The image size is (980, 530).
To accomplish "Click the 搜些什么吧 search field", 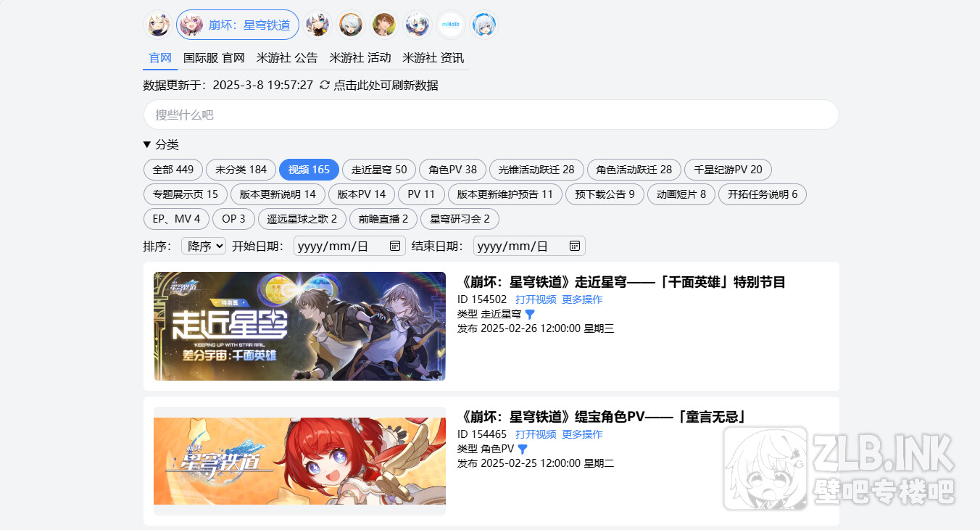I will [491, 115].
